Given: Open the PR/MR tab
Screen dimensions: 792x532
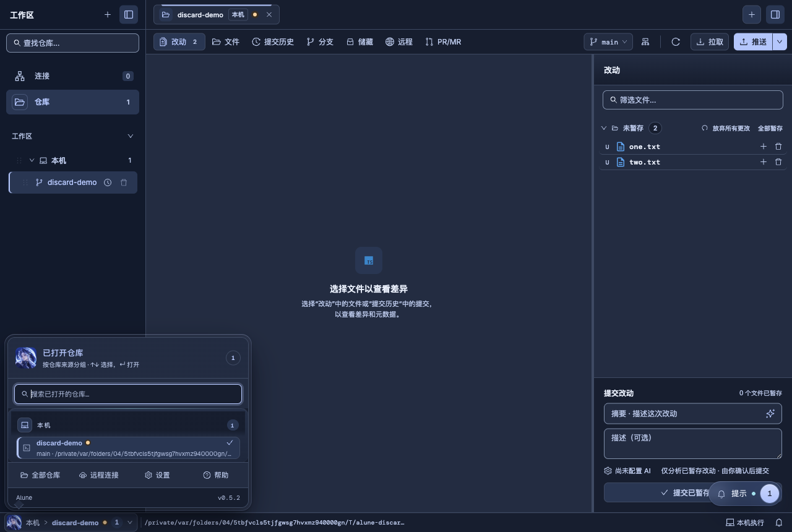Looking at the screenshot, I should coord(443,41).
